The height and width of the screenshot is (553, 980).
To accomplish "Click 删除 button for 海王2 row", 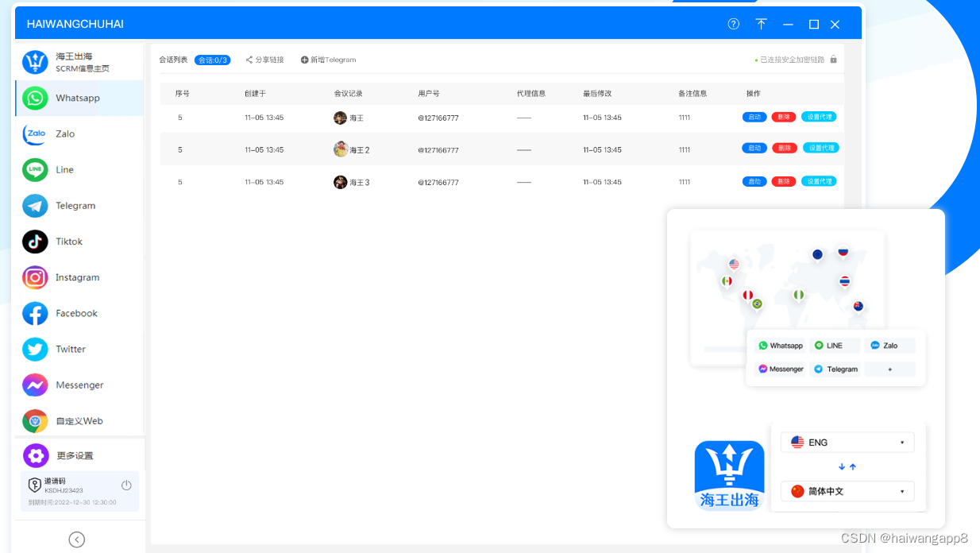I will click(x=785, y=148).
